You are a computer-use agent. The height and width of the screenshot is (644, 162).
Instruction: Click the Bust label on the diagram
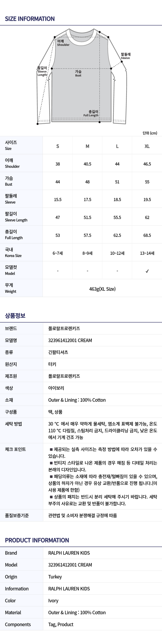click(78, 73)
